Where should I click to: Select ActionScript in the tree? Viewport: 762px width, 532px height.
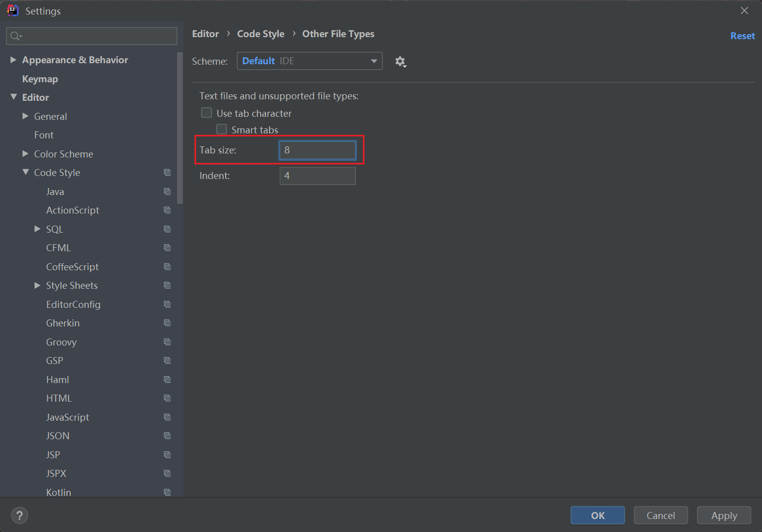point(73,210)
